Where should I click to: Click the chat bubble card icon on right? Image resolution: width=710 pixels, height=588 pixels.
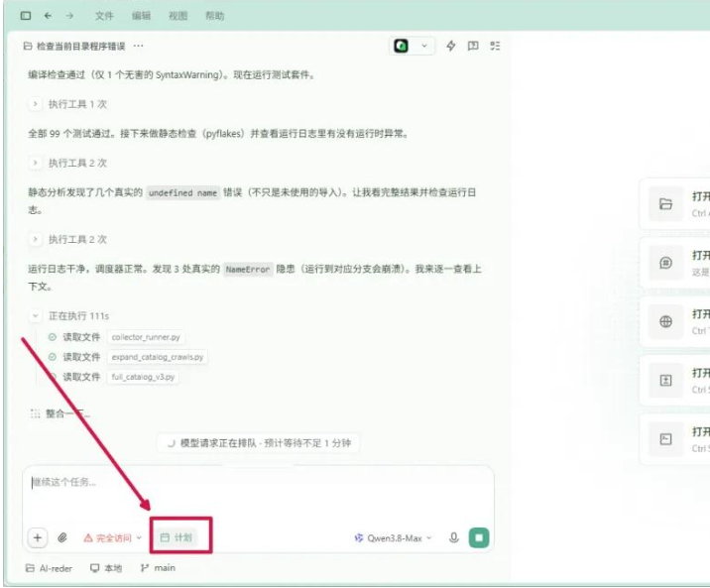tap(665, 263)
